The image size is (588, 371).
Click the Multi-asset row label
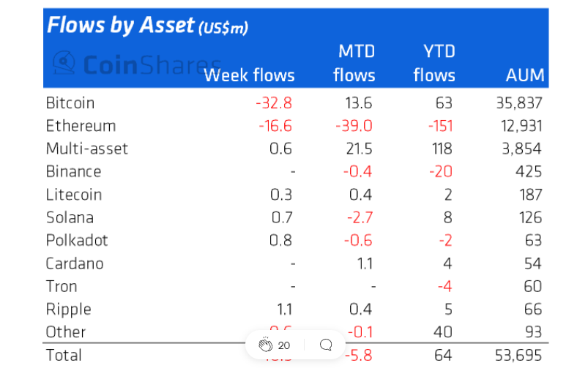tap(86, 149)
